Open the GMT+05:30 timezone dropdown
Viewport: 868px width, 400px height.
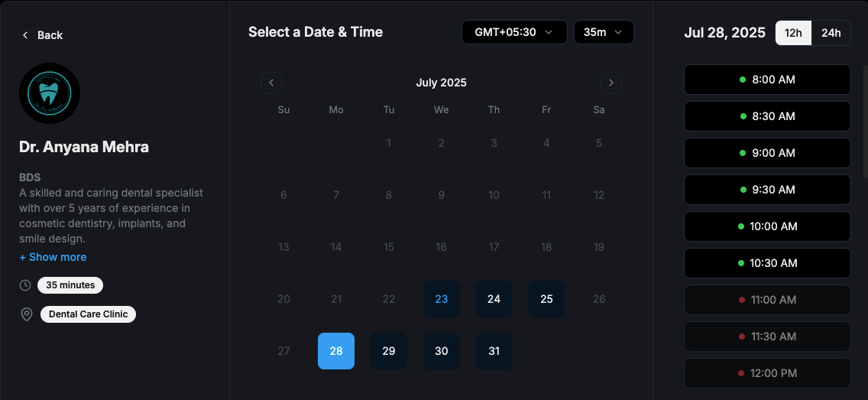pyautogui.click(x=514, y=32)
